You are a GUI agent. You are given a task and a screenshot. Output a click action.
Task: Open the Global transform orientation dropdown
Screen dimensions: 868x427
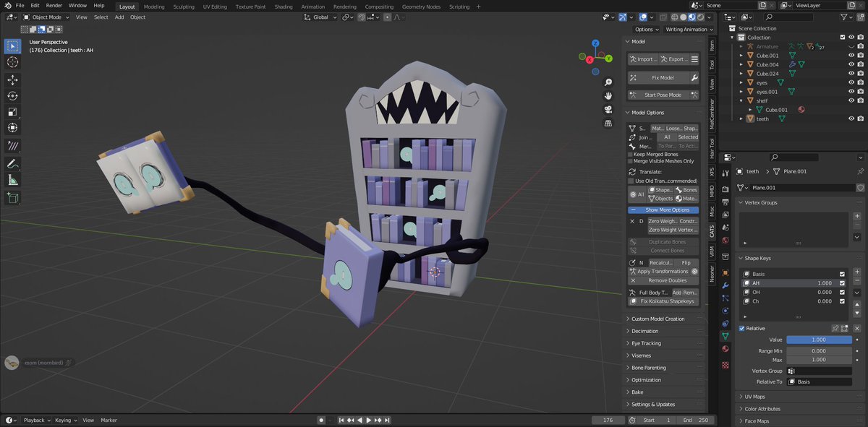coord(320,17)
